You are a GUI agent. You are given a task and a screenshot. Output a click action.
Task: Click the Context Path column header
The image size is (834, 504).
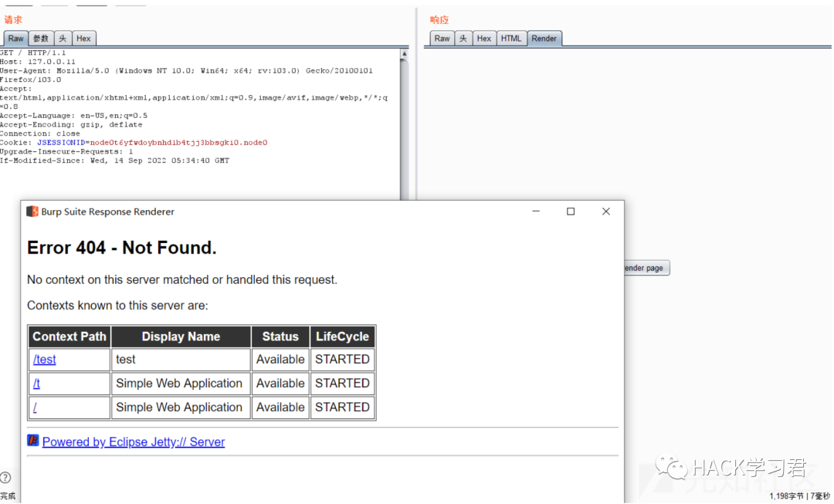click(x=69, y=337)
